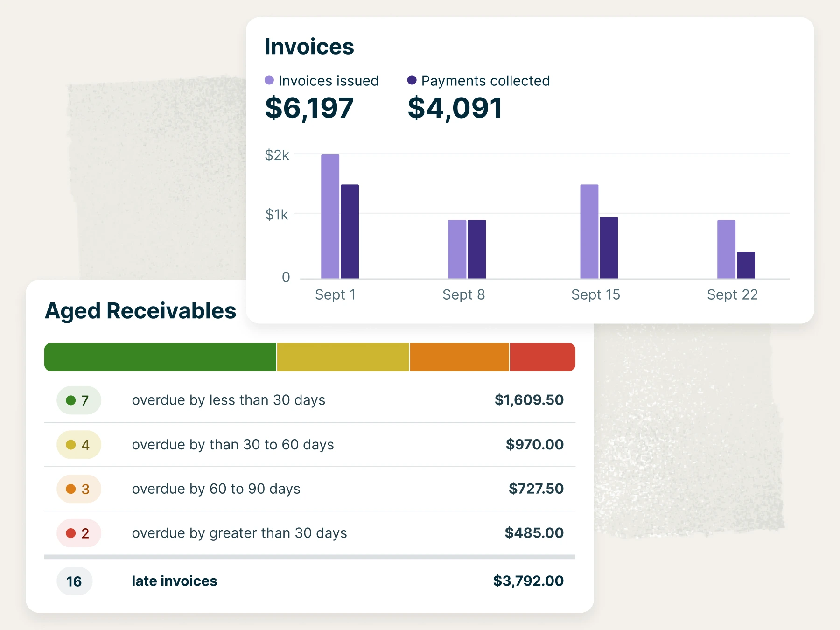This screenshot has width=840, height=630.
Task: Expand the overdue by 60 to 90 days row
Action: pos(216,489)
